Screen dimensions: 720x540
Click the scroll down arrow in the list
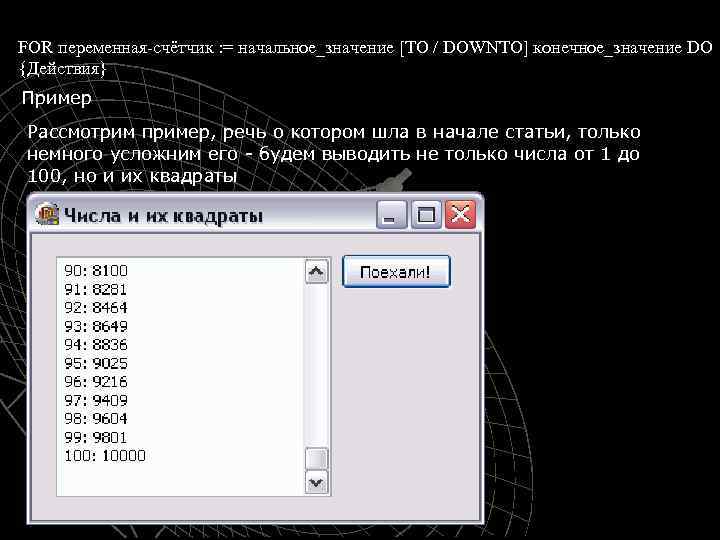tap(316, 482)
